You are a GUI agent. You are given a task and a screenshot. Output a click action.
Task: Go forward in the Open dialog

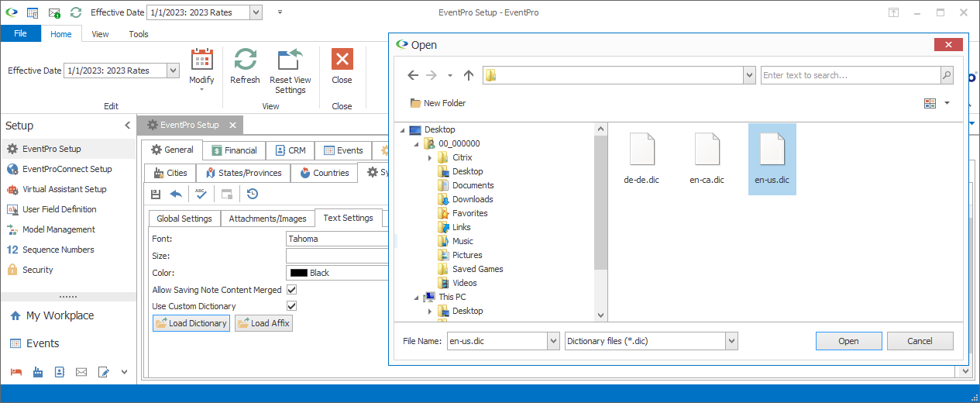(x=432, y=75)
